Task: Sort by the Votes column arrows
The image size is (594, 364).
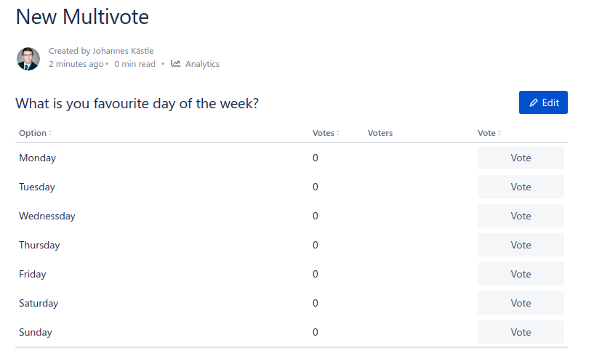Action: click(339, 134)
